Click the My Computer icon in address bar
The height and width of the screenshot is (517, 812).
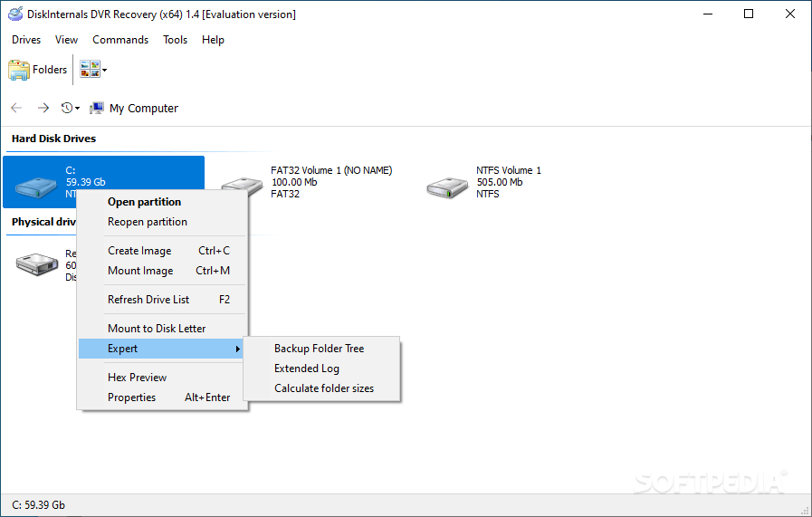click(96, 108)
